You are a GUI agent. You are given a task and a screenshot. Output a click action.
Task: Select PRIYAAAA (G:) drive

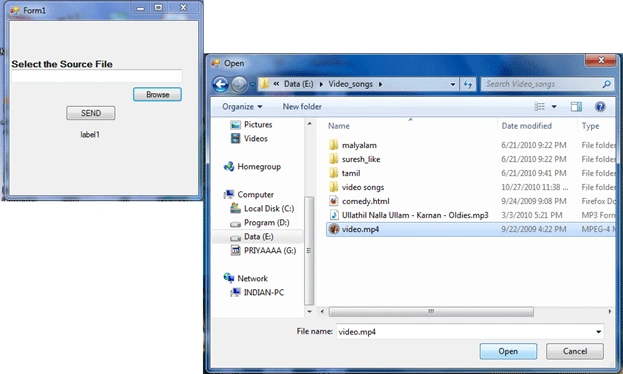tap(270, 250)
